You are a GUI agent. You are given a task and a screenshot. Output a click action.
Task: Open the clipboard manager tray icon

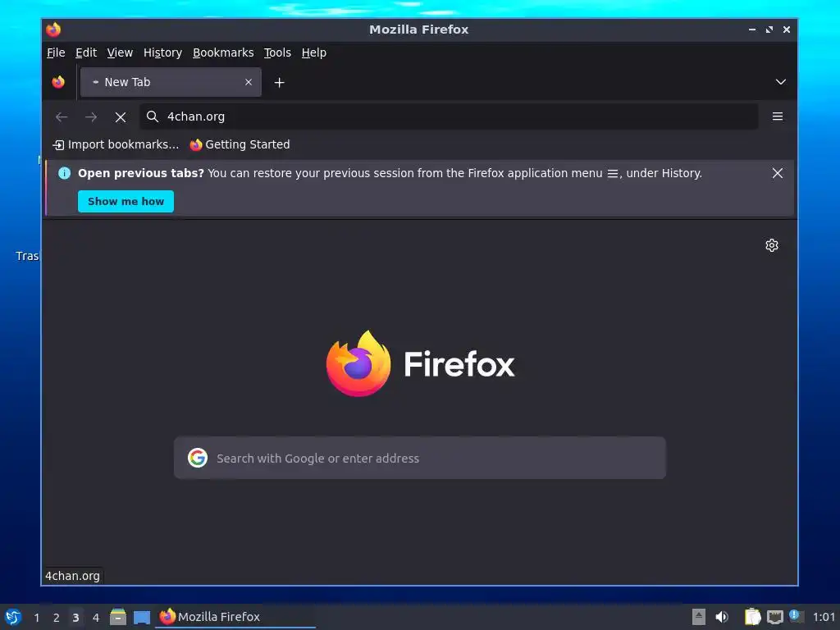[x=752, y=617]
